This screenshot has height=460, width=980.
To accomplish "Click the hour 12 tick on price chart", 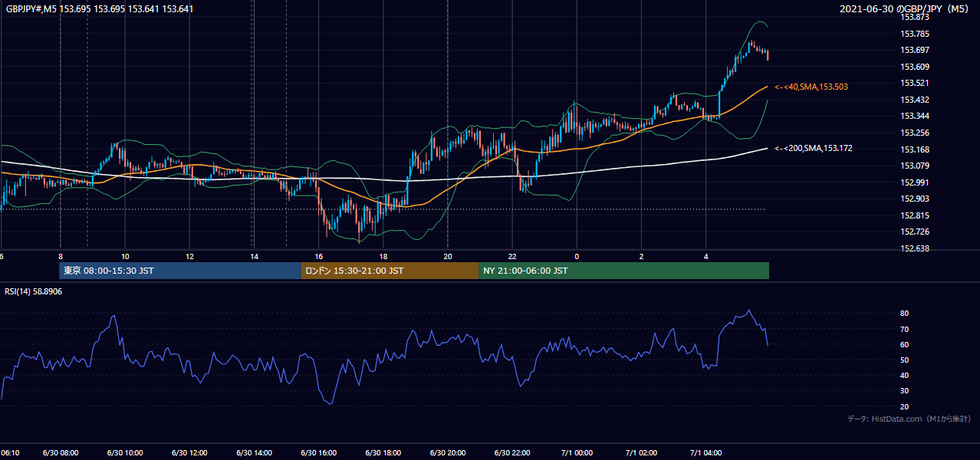I will click(189, 257).
